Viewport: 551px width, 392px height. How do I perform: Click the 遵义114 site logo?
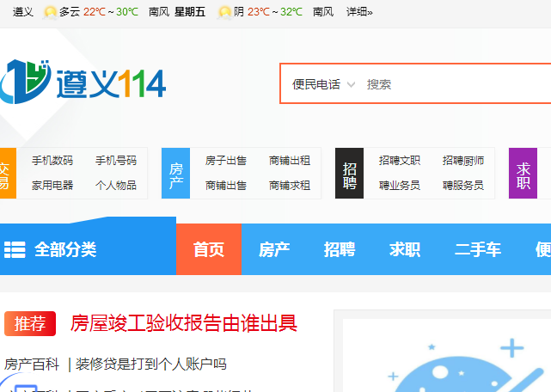tap(83, 82)
